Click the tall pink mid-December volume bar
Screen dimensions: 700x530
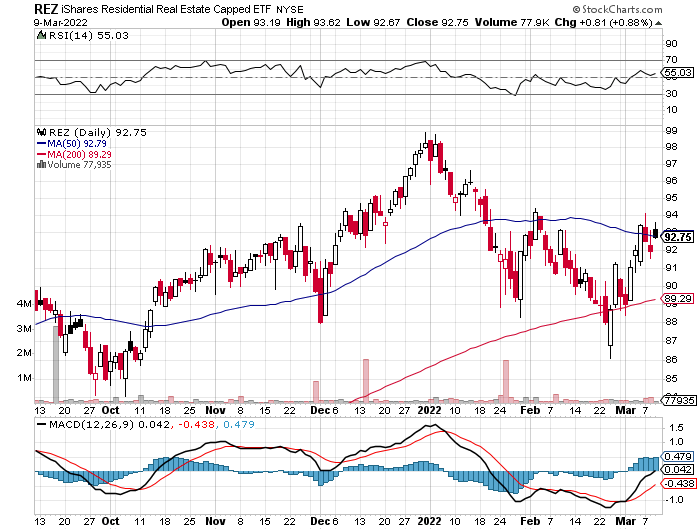[x=366, y=381]
